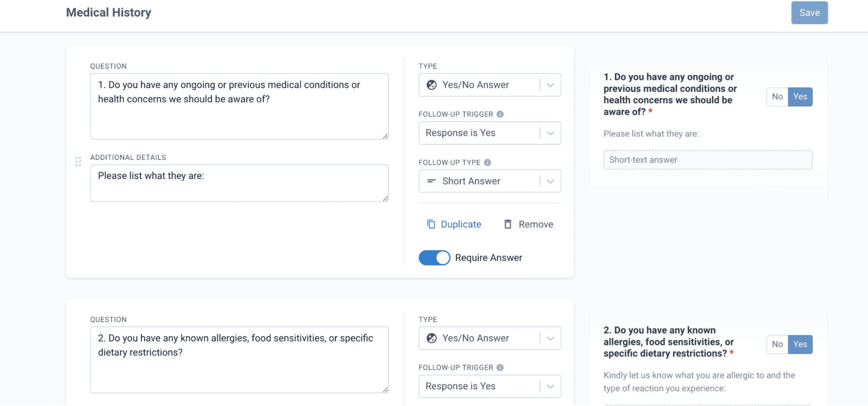The image size is (868, 406).
Task: Click the Follow-Up Trigger info icon in question 2
Action: coord(500,368)
